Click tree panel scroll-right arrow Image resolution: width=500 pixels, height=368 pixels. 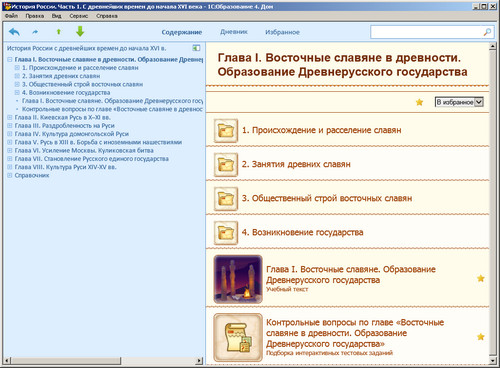pyautogui.click(x=199, y=360)
